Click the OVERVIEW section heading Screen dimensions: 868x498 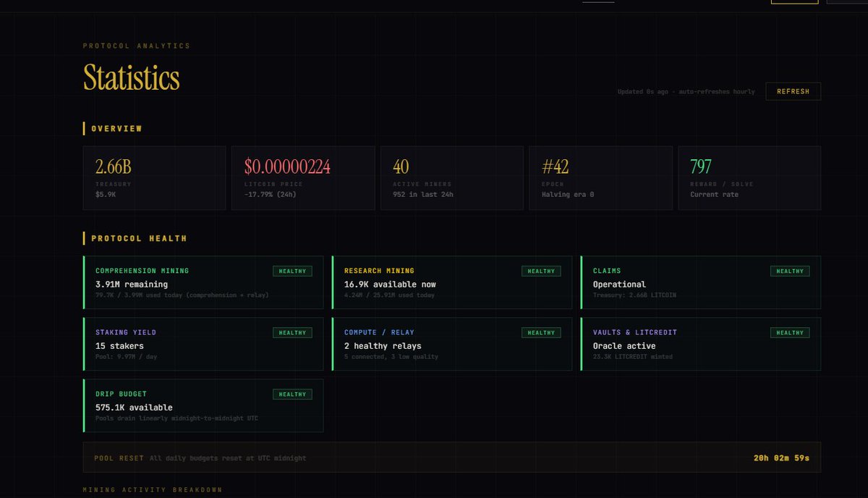click(116, 129)
